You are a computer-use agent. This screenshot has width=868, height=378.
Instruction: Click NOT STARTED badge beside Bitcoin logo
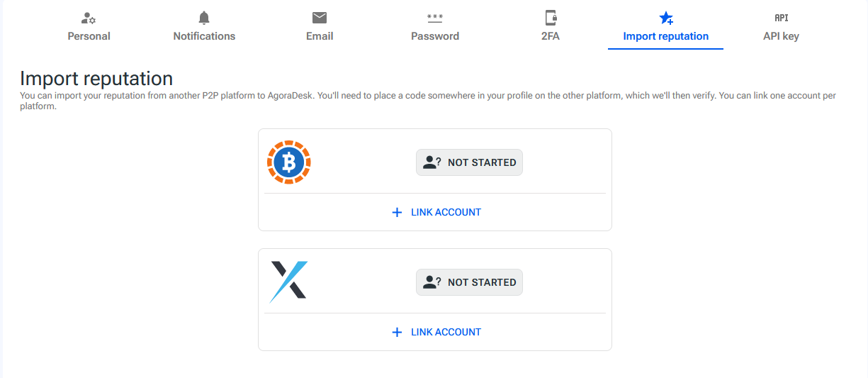click(x=469, y=162)
